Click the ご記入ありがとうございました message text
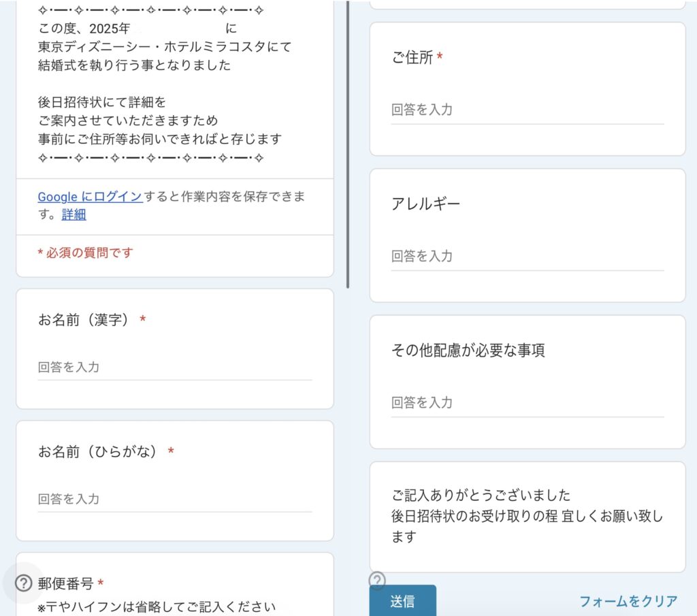 click(481, 495)
